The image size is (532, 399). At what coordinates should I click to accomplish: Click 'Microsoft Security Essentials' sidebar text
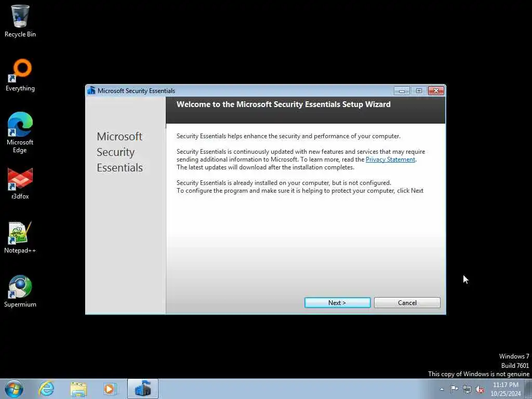[x=119, y=152]
